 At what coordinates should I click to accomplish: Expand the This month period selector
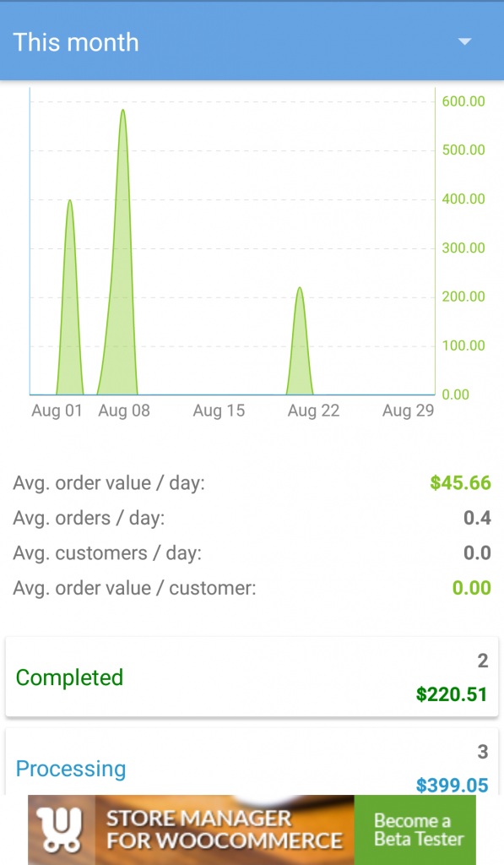(75, 41)
